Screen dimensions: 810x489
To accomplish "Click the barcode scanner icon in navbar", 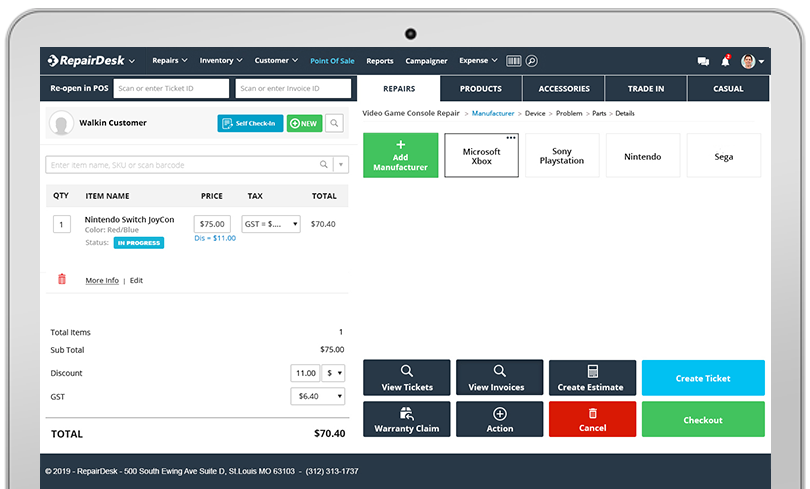I will tap(513, 61).
